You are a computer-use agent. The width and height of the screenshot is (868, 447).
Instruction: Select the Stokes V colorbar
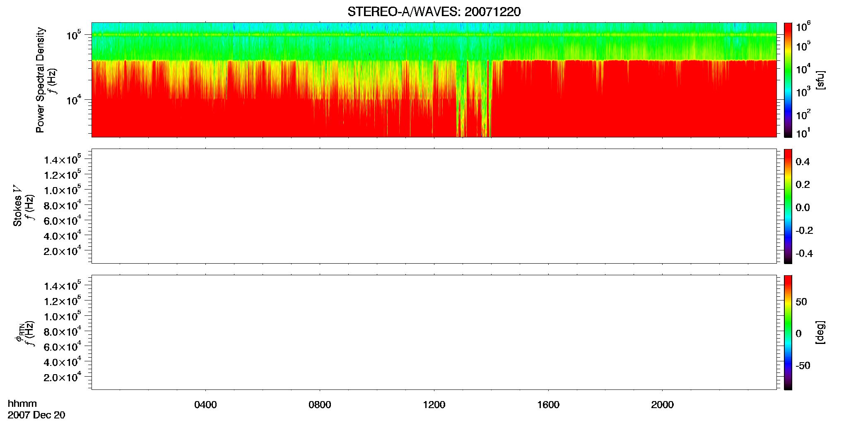click(x=788, y=206)
